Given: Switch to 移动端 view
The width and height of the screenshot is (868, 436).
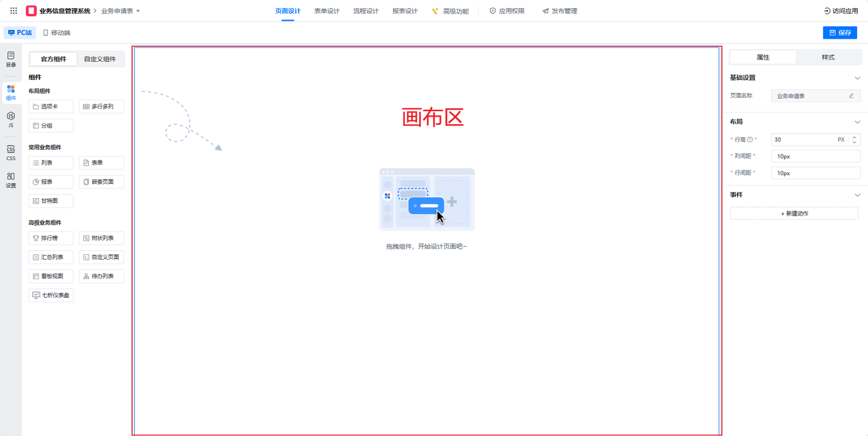Looking at the screenshot, I should 56,33.
